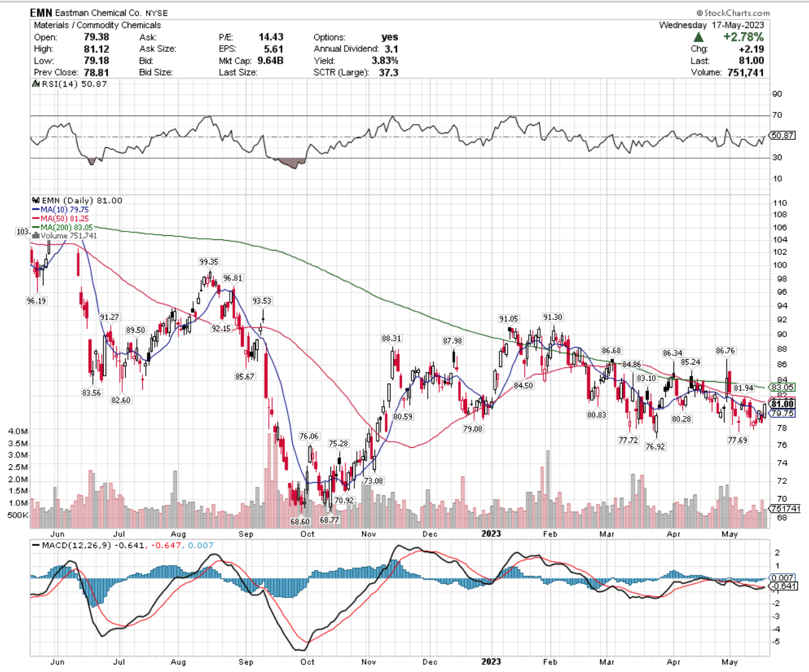Click the 79.75 blue MA tag on right axis

[x=783, y=414]
